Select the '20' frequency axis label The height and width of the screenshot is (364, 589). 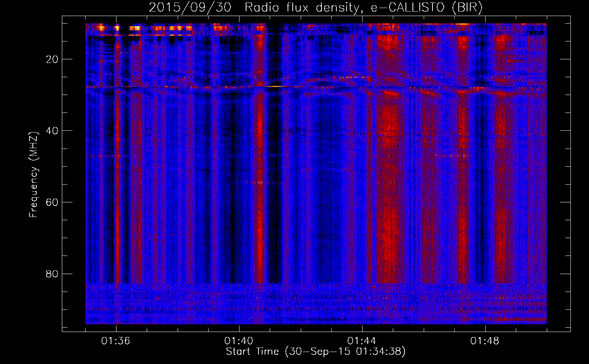(52, 59)
